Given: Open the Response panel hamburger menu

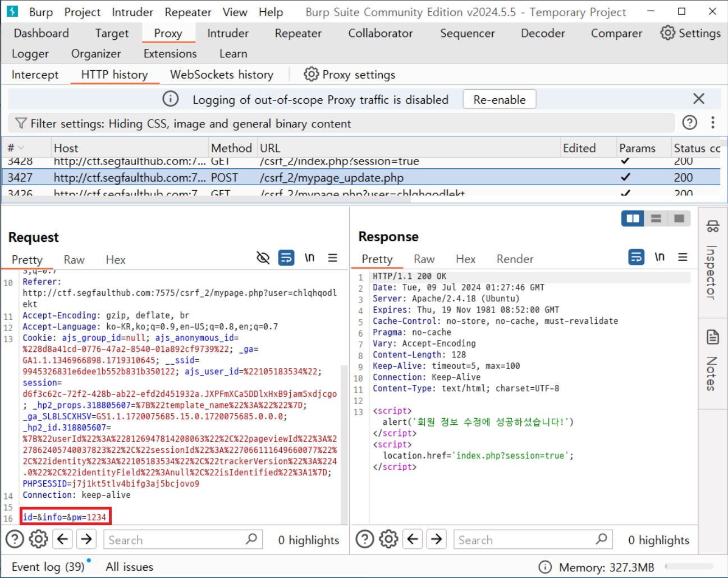Looking at the screenshot, I should click(x=683, y=257).
